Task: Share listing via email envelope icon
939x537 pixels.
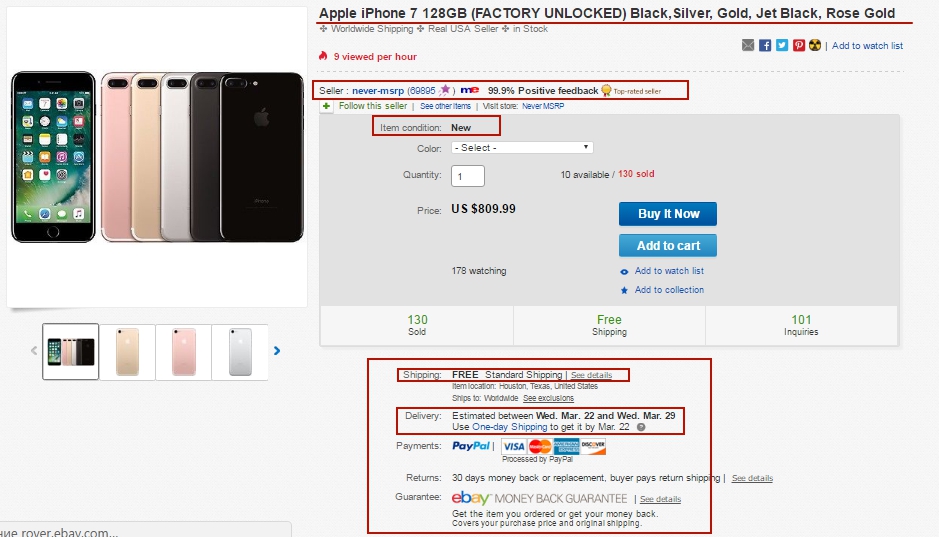Action: (x=748, y=45)
